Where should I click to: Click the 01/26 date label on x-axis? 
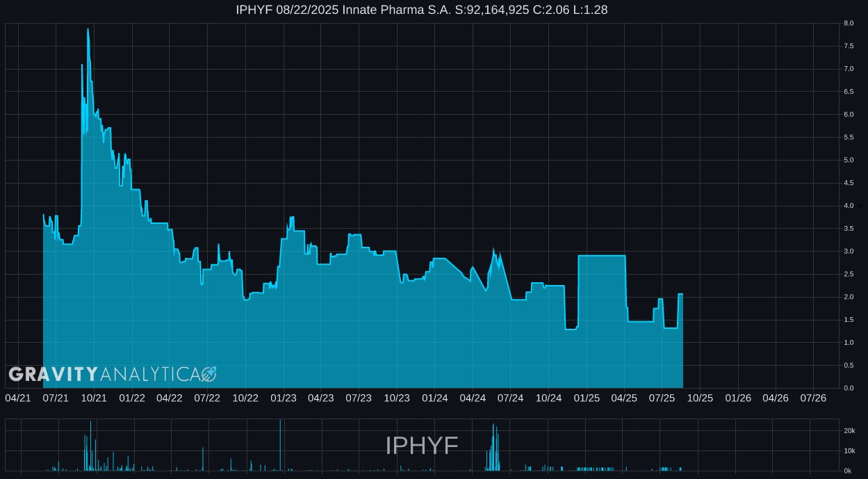[738, 398]
